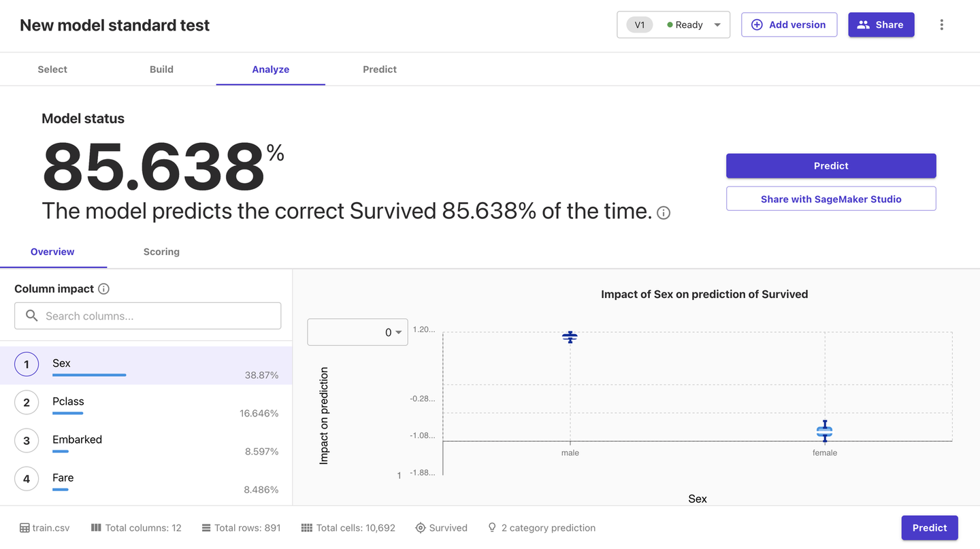Click Share with SageMaker Studio button

[831, 199]
